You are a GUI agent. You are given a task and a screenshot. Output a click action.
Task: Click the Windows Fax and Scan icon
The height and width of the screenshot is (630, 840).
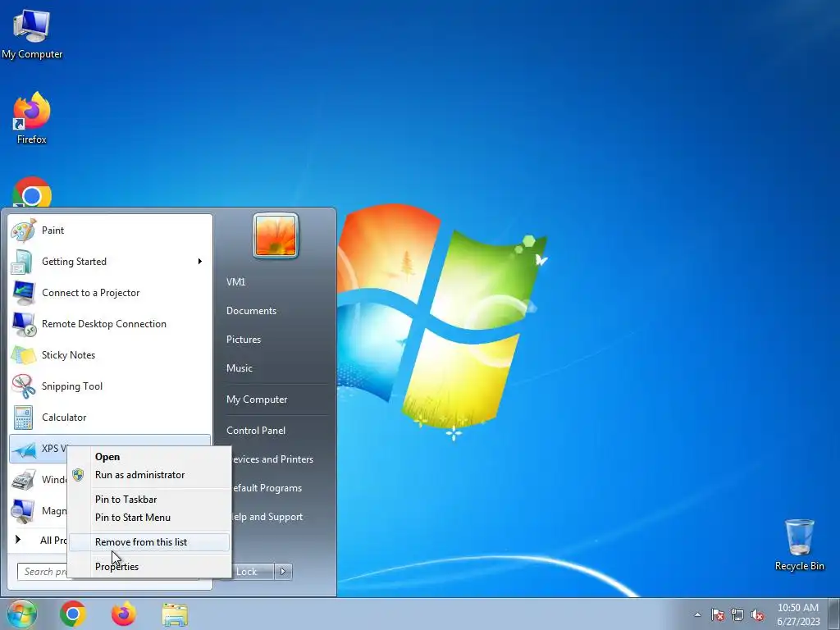tap(24, 480)
